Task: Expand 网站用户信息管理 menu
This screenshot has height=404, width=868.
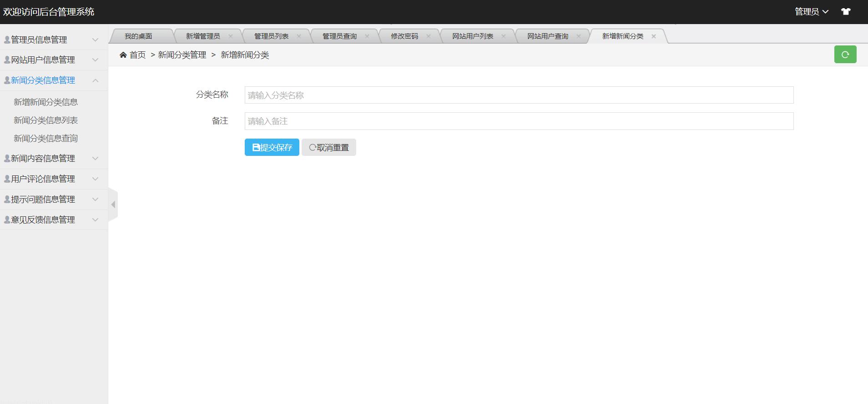Action: click(54, 60)
